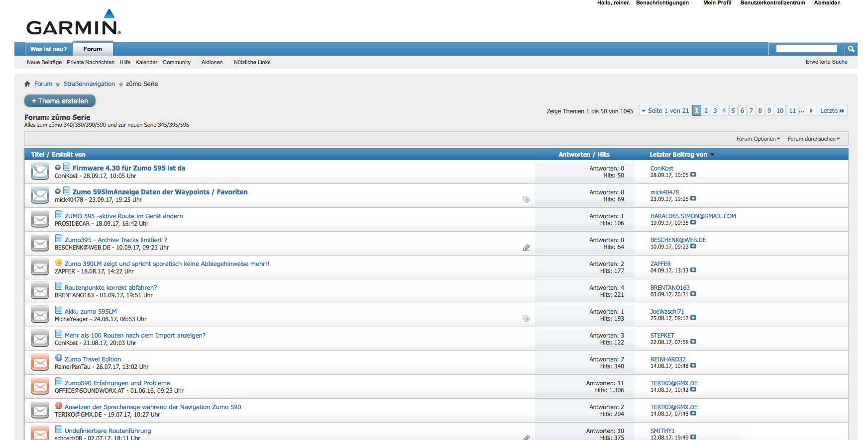Open Neue Beiträge menu item
This screenshot has width=868, height=440.
tap(44, 62)
